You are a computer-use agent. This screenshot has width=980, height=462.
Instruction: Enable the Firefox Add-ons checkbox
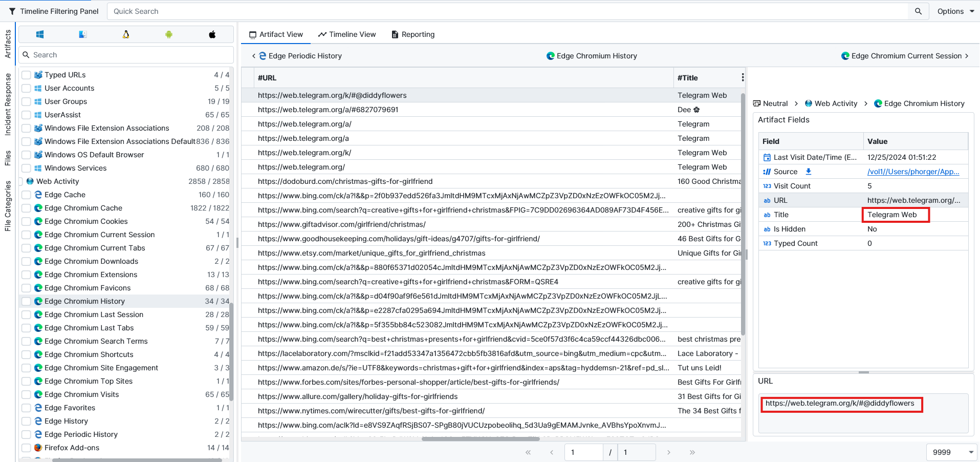click(x=27, y=448)
